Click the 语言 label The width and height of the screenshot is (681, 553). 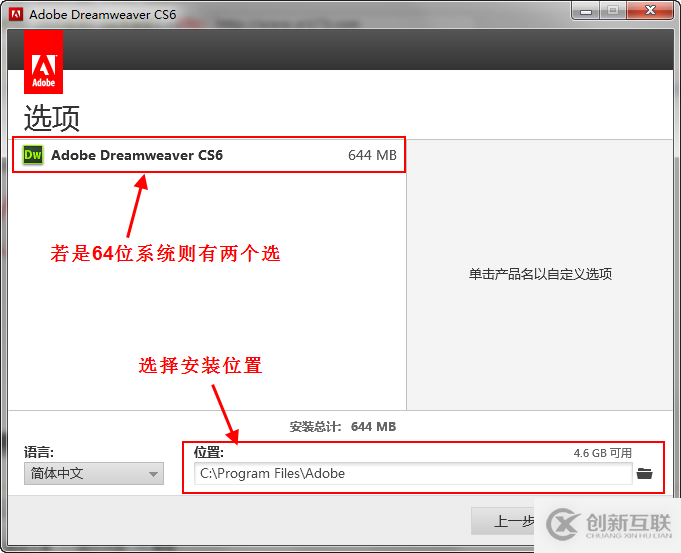pos(39,452)
